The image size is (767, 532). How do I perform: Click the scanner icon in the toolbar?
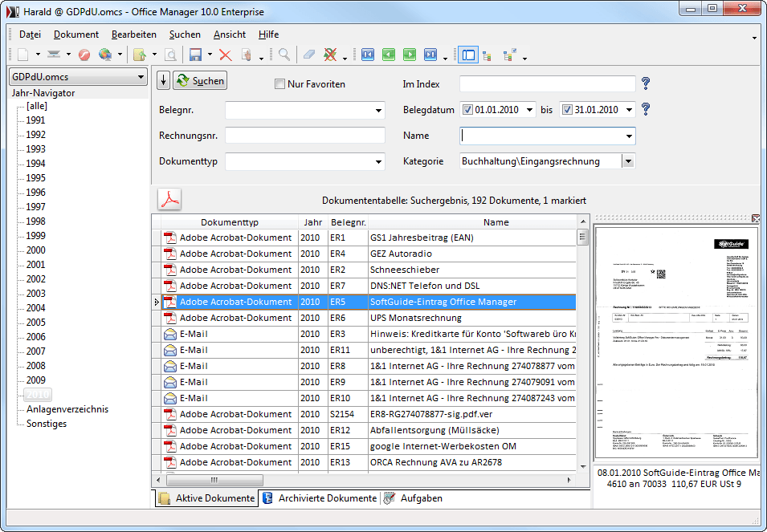[53, 55]
